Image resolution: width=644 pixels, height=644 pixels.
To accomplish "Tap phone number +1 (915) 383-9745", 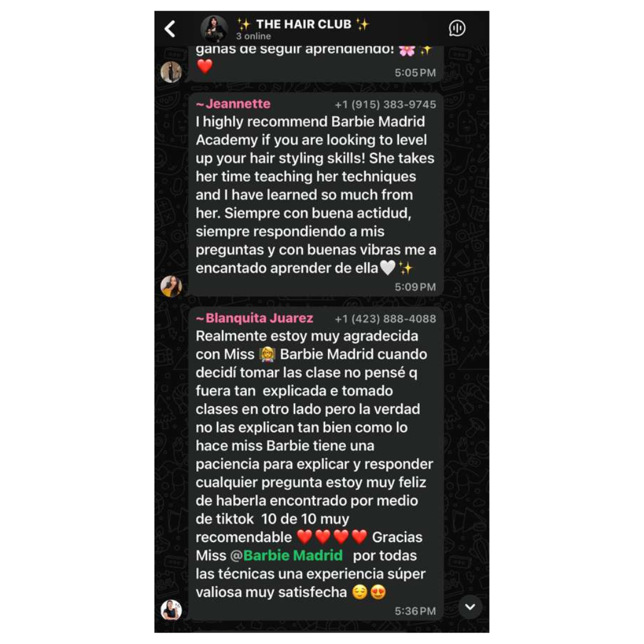I will pyautogui.click(x=385, y=105).
